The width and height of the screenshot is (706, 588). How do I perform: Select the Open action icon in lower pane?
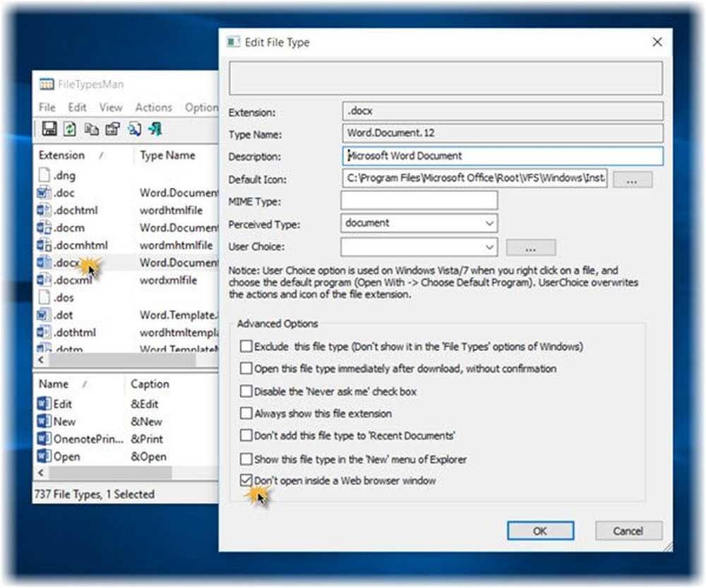pyautogui.click(x=44, y=457)
